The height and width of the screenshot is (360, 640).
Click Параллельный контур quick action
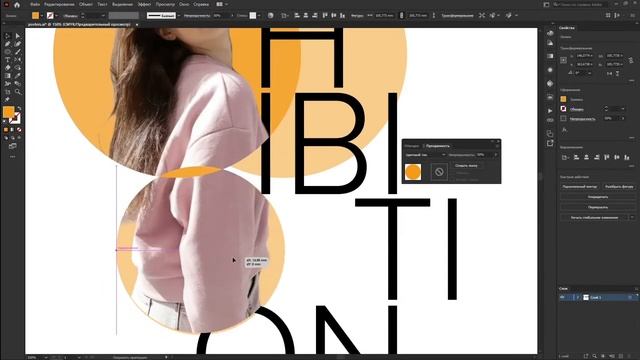[580, 187]
